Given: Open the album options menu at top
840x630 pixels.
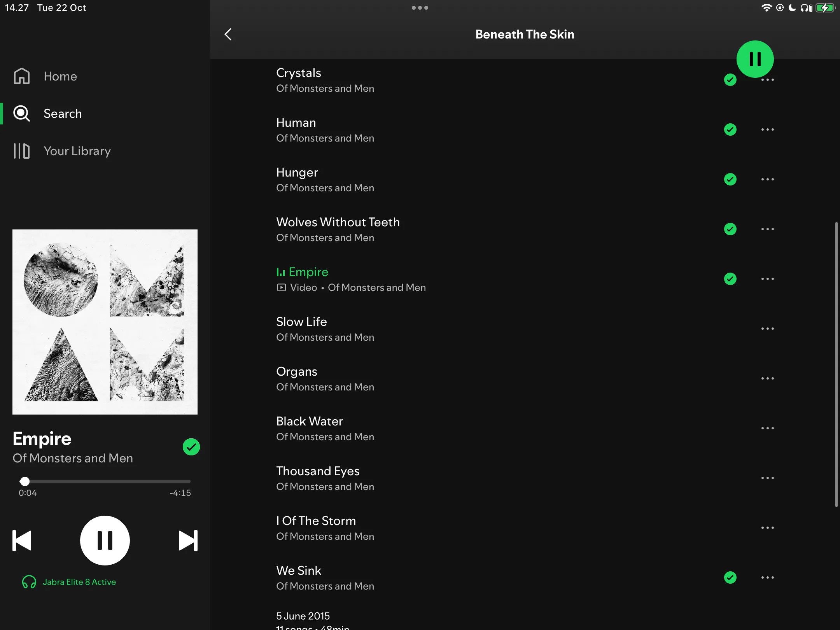Looking at the screenshot, I should click(420, 7).
